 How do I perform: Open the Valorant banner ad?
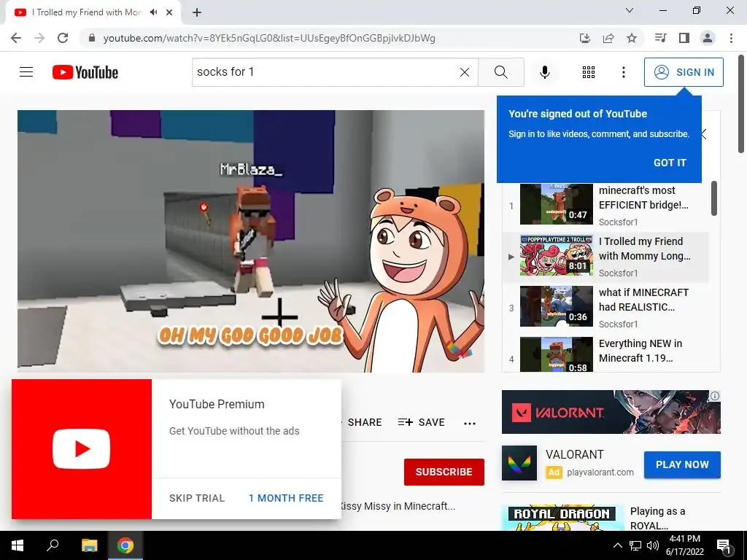click(x=611, y=412)
